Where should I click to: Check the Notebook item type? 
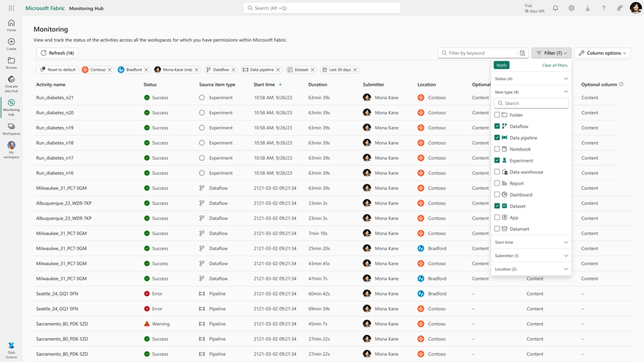click(497, 149)
